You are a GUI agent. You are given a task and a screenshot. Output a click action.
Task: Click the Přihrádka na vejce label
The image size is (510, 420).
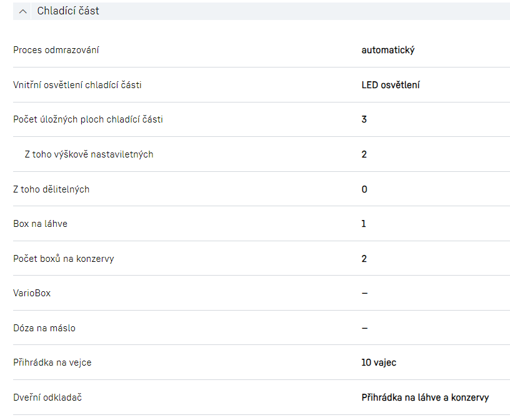[x=52, y=362]
